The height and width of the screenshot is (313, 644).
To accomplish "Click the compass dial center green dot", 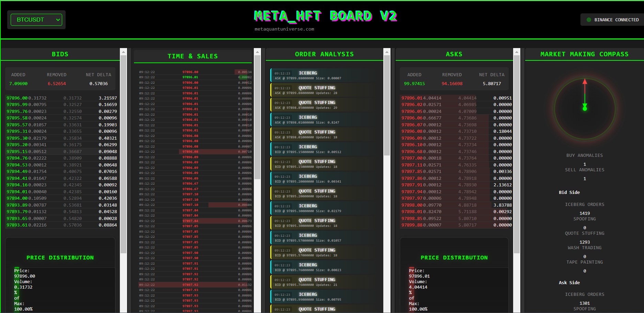I will point(585,109).
